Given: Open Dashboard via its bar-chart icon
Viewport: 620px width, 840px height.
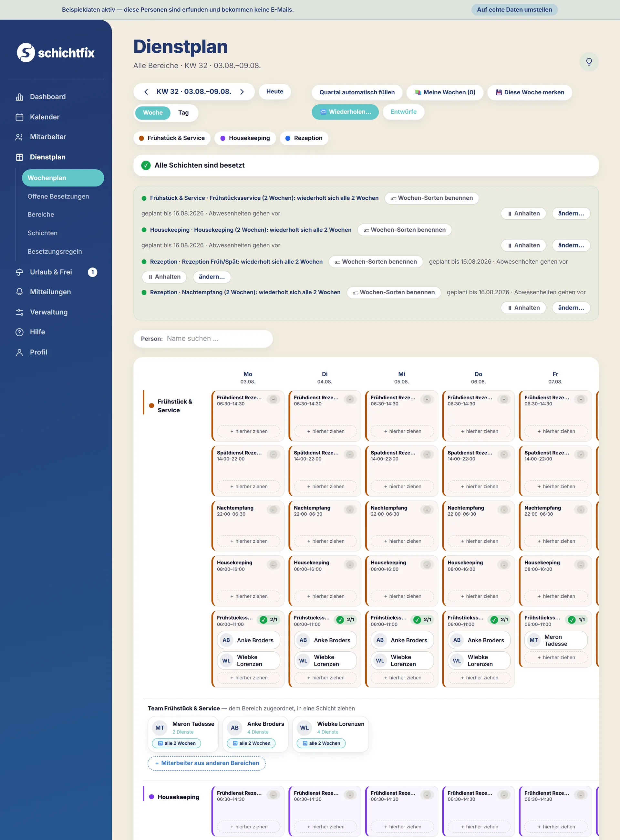Looking at the screenshot, I should [19, 97].
